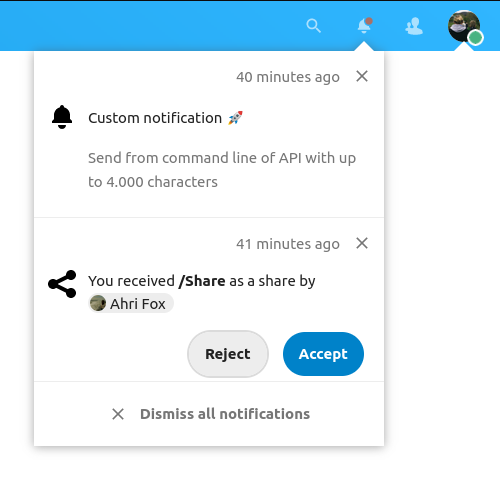Click the Custom notification title
500x481 pixels.
click(x=155, y=118)
